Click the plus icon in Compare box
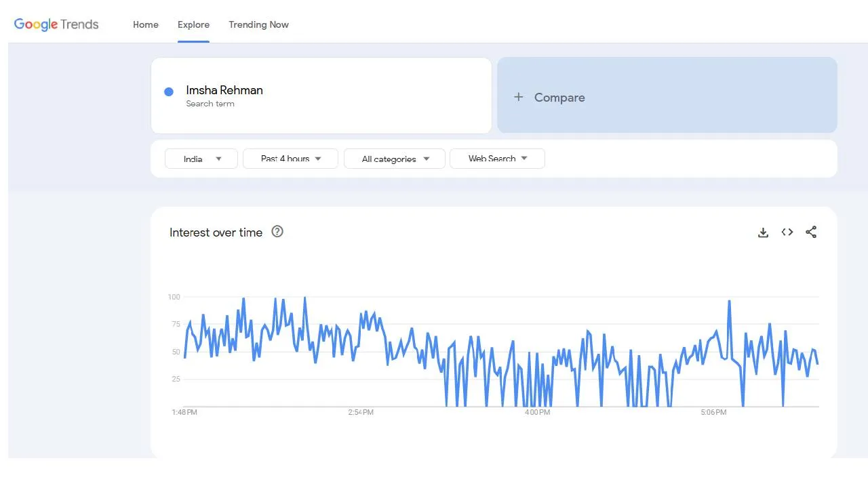Screen dimensions: 868x488 [519, 97]
